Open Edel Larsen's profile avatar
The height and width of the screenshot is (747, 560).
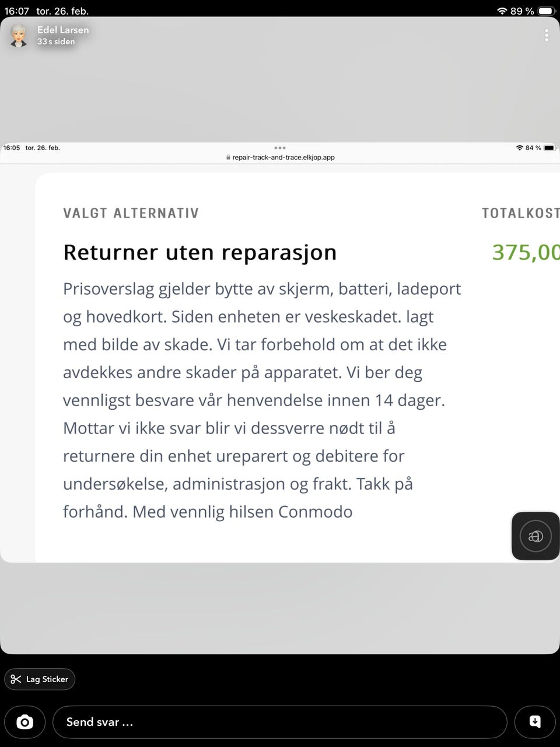coord(19,36)
